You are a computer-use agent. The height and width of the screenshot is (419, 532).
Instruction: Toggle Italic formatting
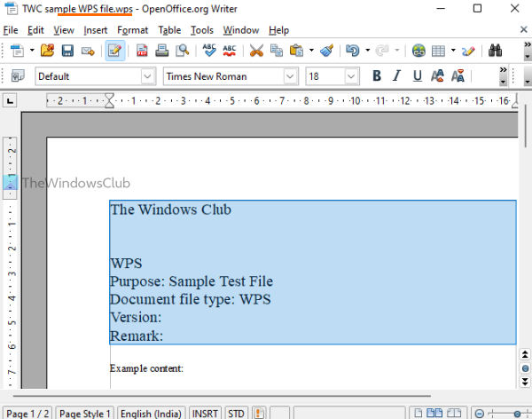pyautogui.click(x=396, y=75)
